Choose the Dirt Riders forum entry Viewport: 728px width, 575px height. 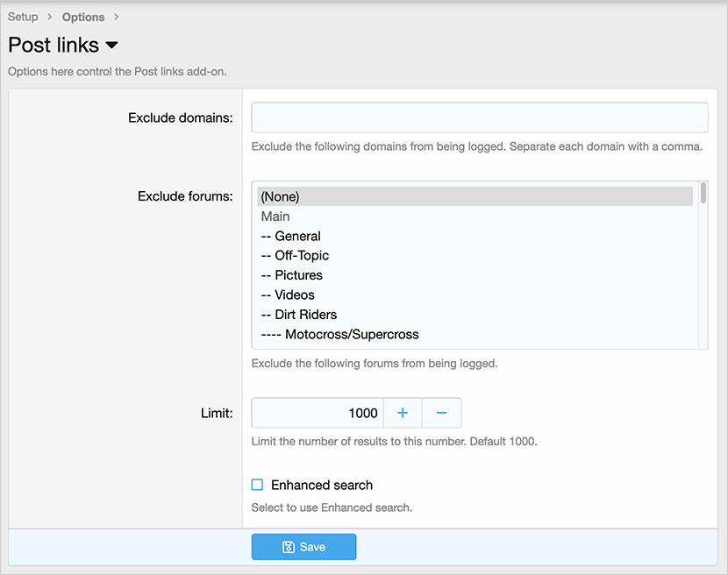click(x=299, y=314)
